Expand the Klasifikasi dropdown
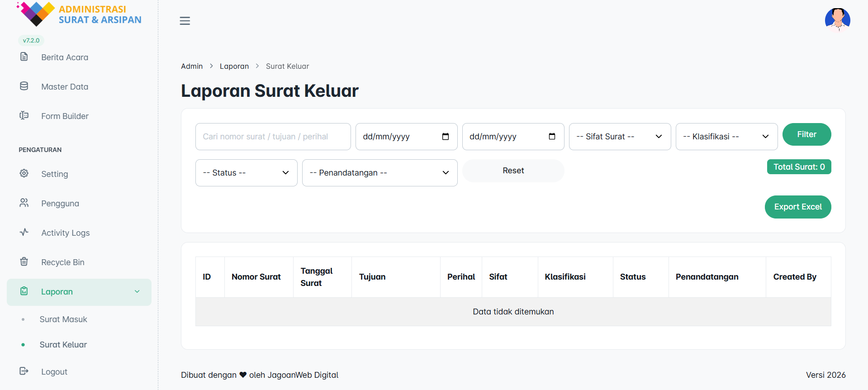The image size is (868, 390). click(x=726, y=137)
